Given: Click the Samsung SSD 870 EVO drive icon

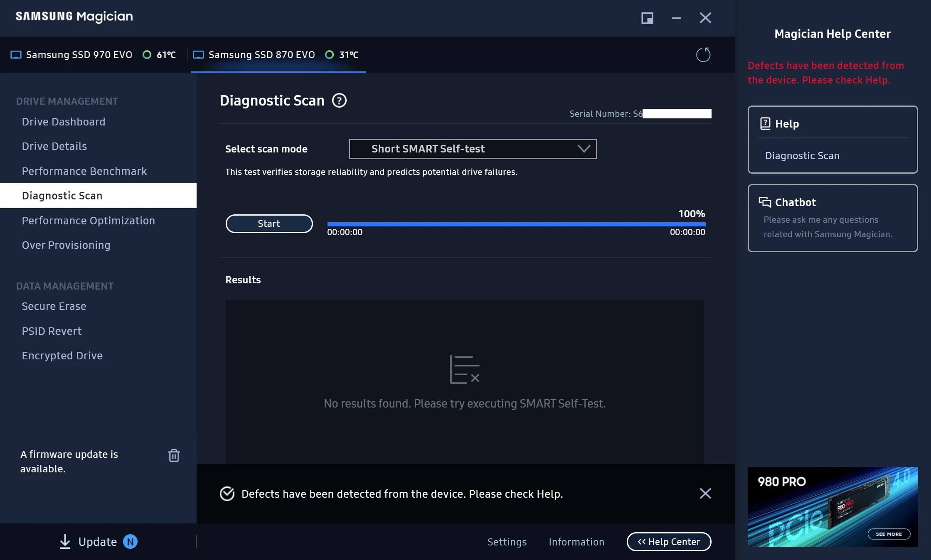Looking at the screenshot, I should tap(198, 54).
